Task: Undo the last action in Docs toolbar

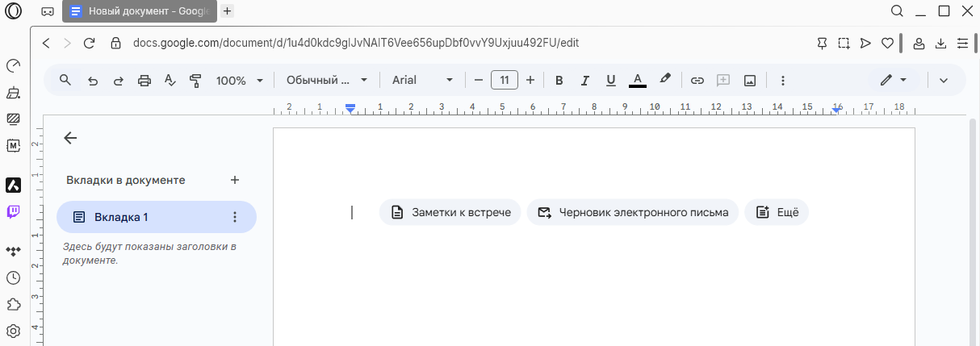Action: click(93, 80)
